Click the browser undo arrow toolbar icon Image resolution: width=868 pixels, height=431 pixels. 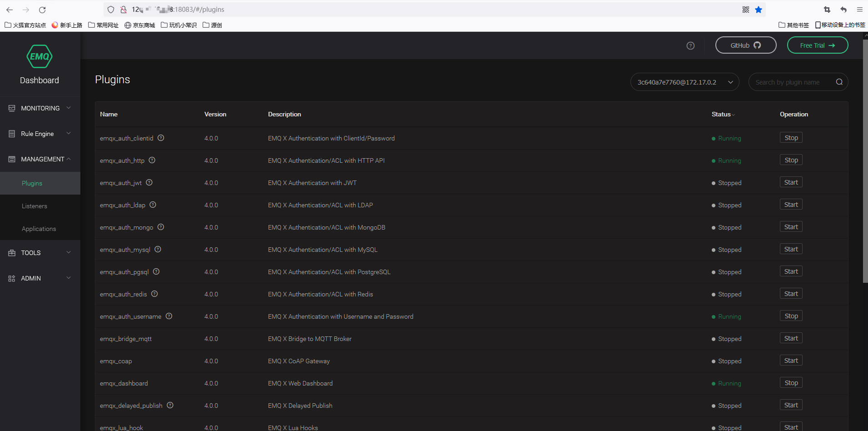click(843, 10)
